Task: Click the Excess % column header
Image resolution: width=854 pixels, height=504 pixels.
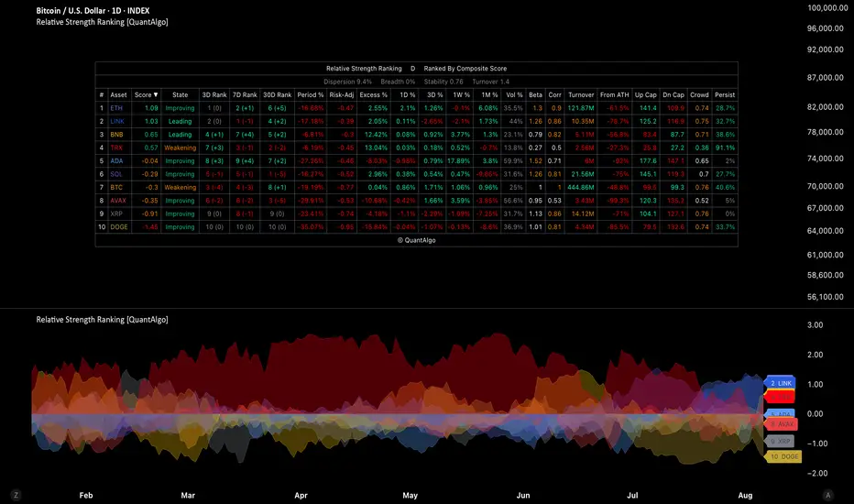Action: coord(374,94)
